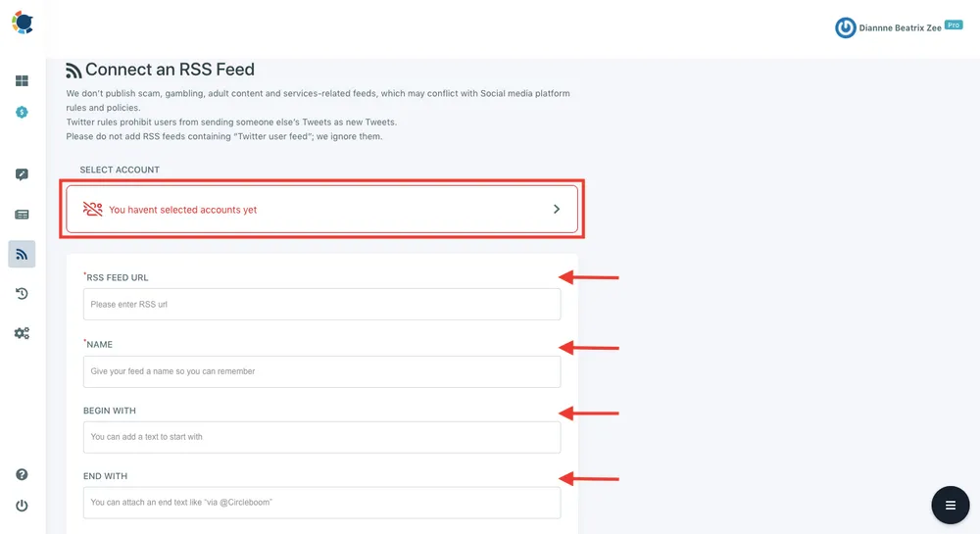Open the dollar pricing icon in sidebar
The width and height of the screenshot is (980, 534).
point(22,113)
